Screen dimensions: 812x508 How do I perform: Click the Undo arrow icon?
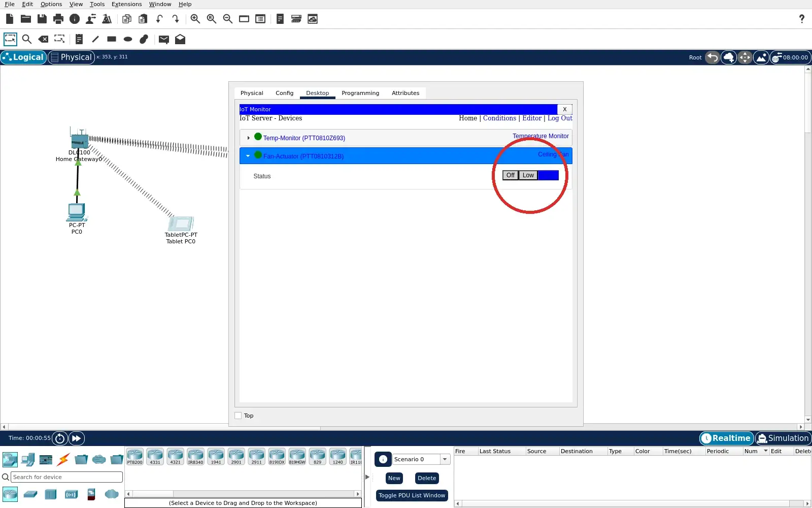159,19
